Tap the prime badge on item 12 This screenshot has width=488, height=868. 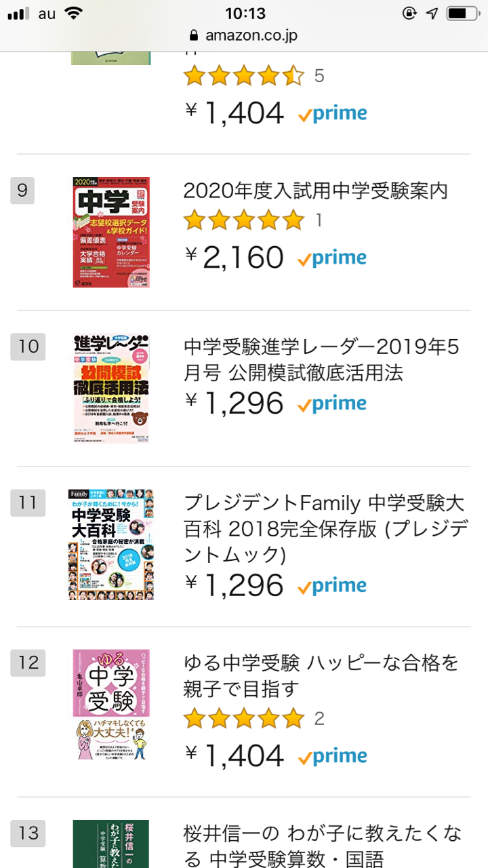click(x=332, y=757)
